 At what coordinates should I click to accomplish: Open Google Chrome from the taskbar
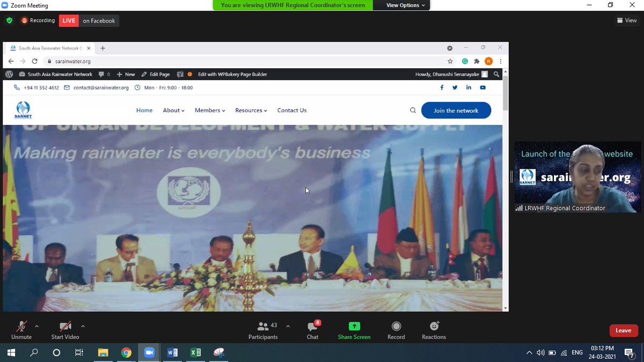[126, 352]
